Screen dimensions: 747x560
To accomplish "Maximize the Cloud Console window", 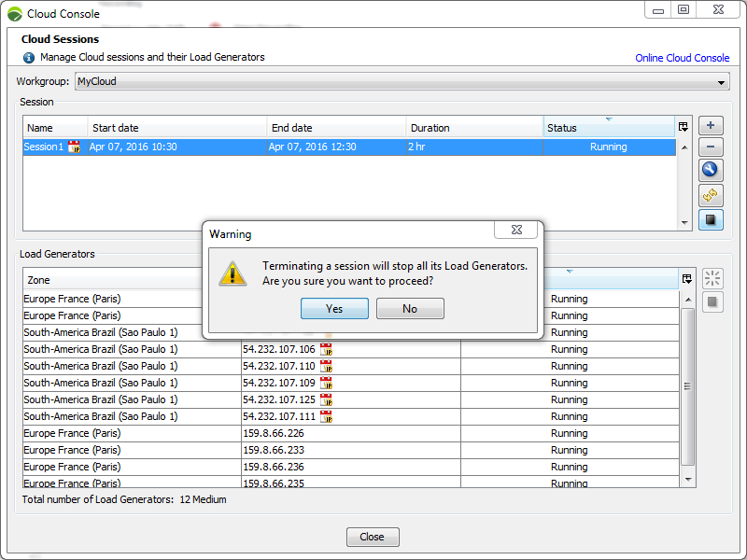I will pos(684,10).
